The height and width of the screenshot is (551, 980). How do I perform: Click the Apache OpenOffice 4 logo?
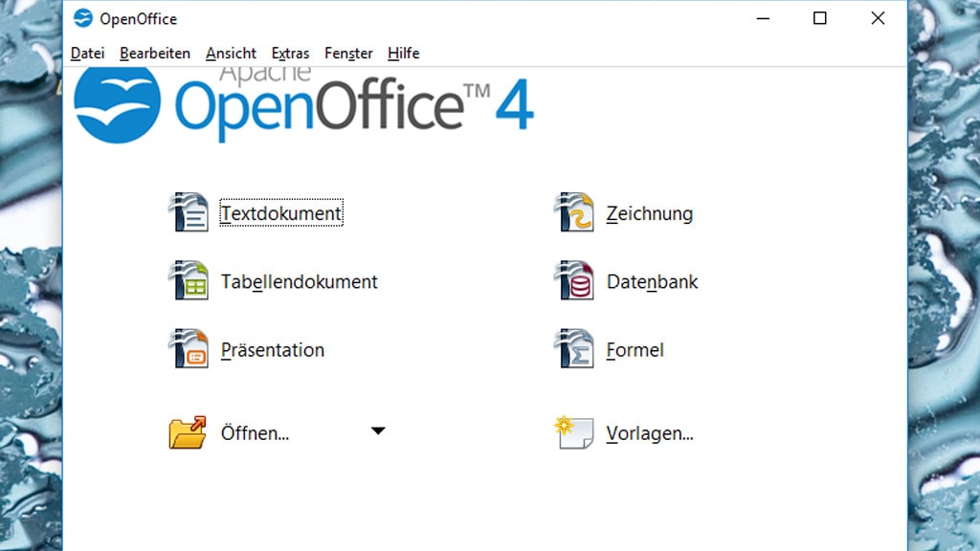(x=304, y=103)
